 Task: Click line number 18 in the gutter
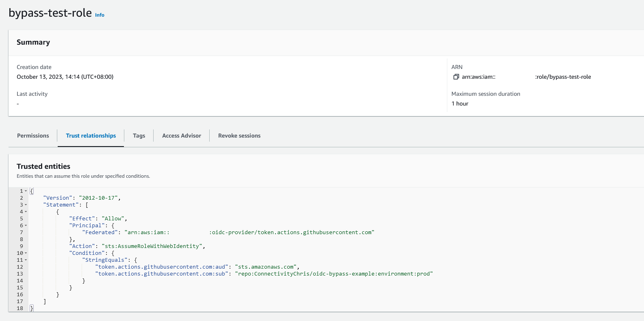(20, 308)
